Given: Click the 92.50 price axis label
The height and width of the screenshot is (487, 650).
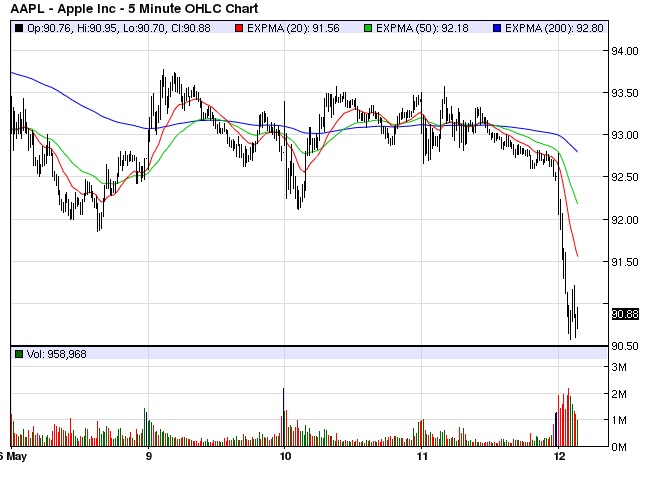Looking at the screenshot, I should 625,177.
